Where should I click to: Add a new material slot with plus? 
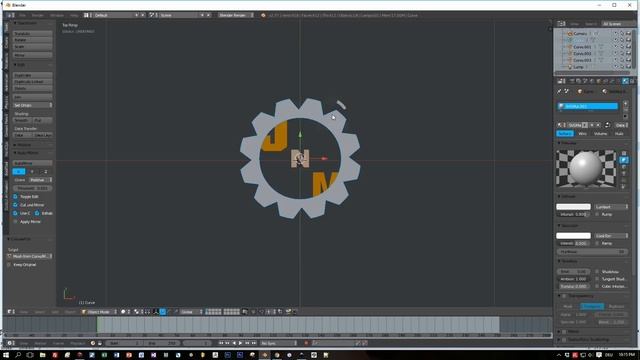point(626,103)
